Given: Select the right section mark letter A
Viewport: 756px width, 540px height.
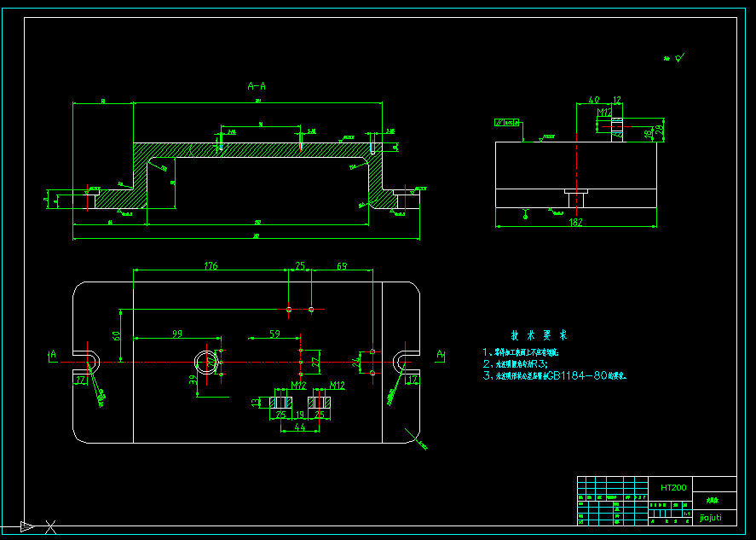Looking at the screenshot, I should click(x=440, y=355).
